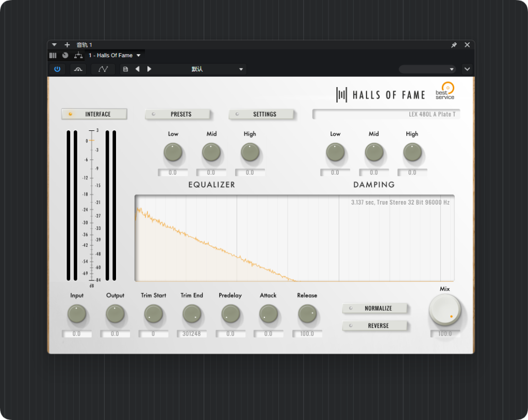Click the best service logo
The width and height of the screenshot is (528, 420).
[x=445, y=91]
